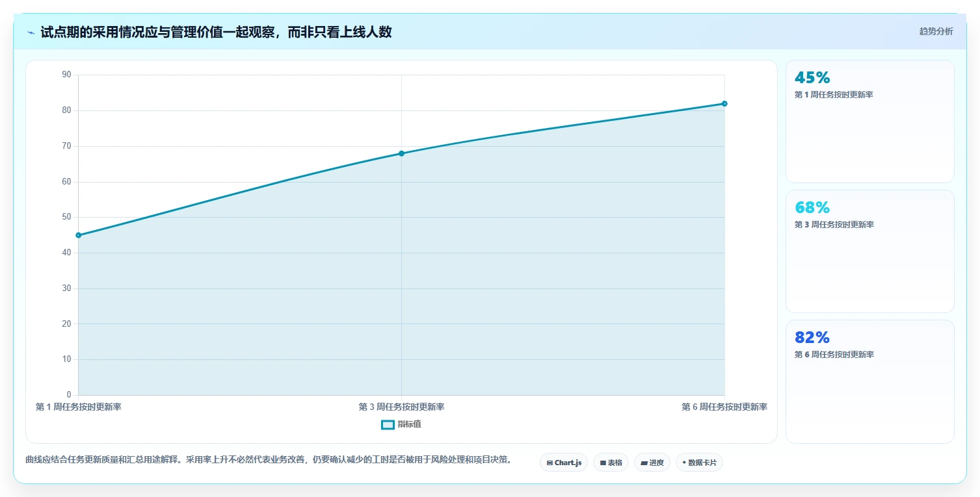Click the y-axis value 50
The image size is (980, 497).
[66, 217]
